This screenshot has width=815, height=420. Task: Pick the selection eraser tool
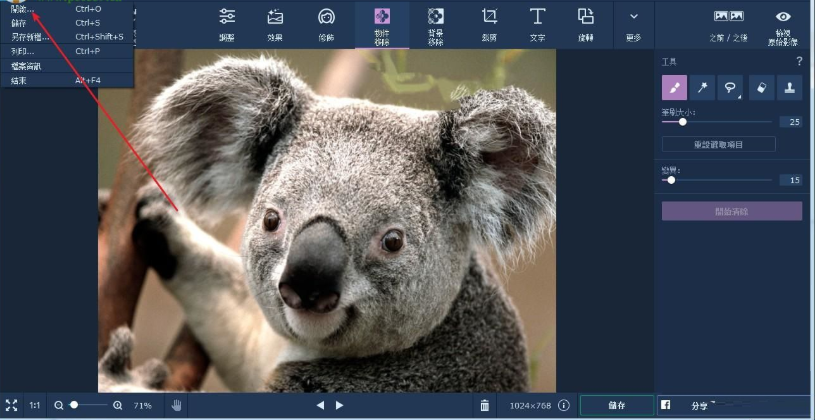click(761, 88)
